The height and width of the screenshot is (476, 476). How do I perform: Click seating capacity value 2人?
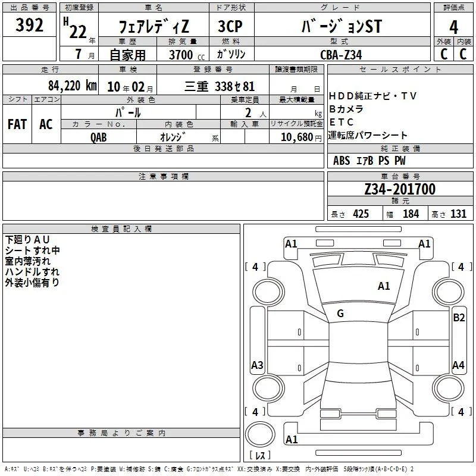coord(256,113)
